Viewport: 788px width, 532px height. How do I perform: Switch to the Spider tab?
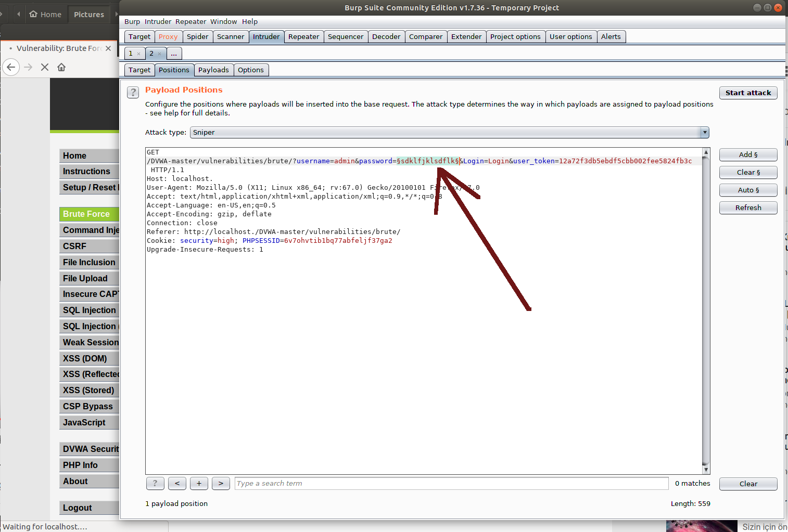tap(197, 36)
